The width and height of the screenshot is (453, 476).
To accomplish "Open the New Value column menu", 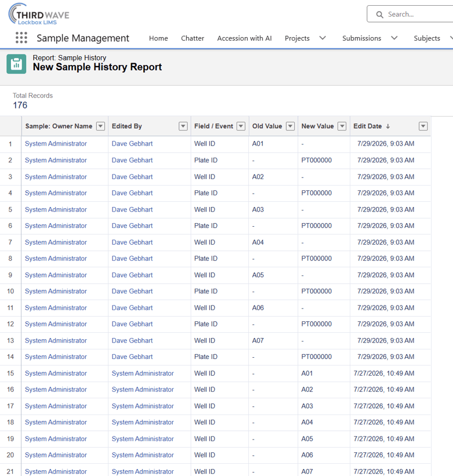I will (x=342, y=126).
